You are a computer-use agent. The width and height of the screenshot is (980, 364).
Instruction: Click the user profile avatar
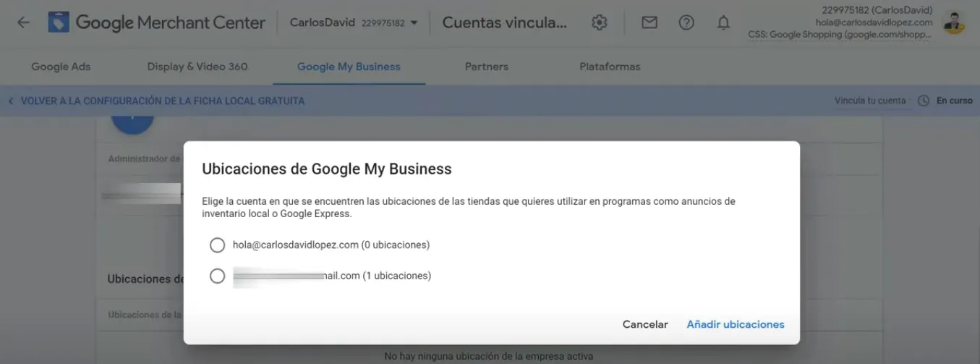pyautogui.click(x=955, y=22)
